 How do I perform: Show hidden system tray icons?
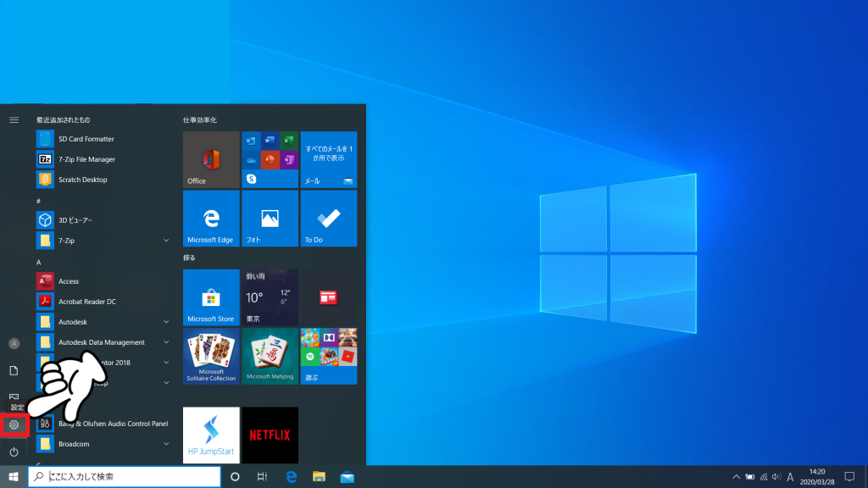(737, 477)
